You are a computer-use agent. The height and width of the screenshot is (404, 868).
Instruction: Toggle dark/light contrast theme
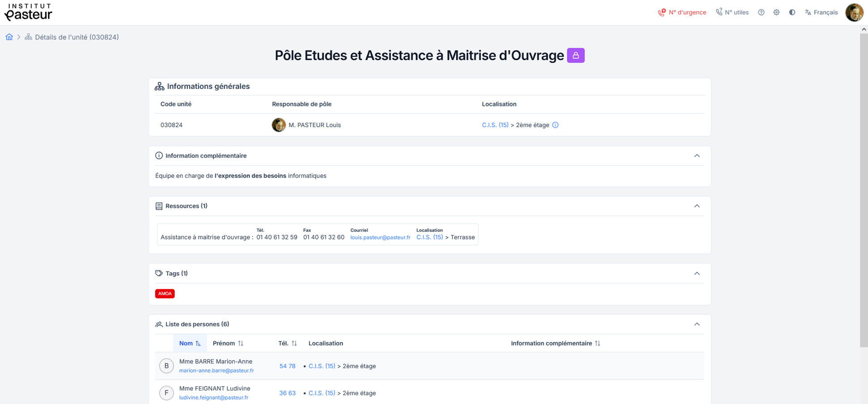tap(792, 13)
